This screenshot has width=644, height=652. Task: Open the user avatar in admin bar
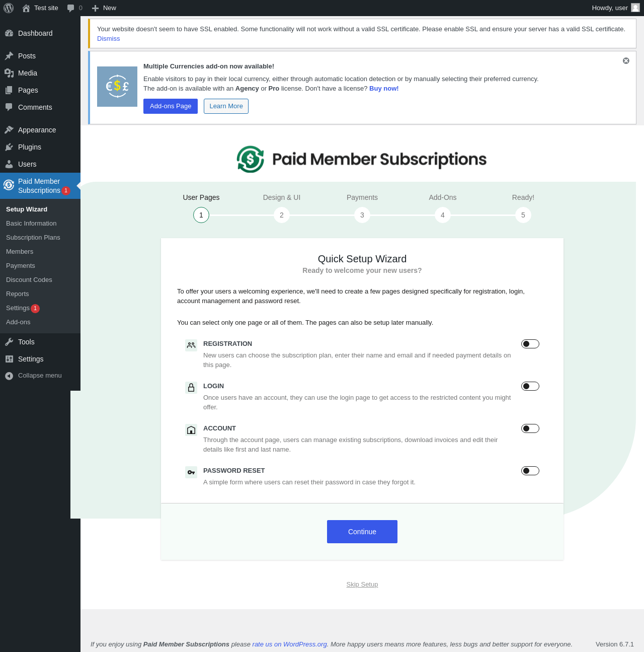(635, 8)
